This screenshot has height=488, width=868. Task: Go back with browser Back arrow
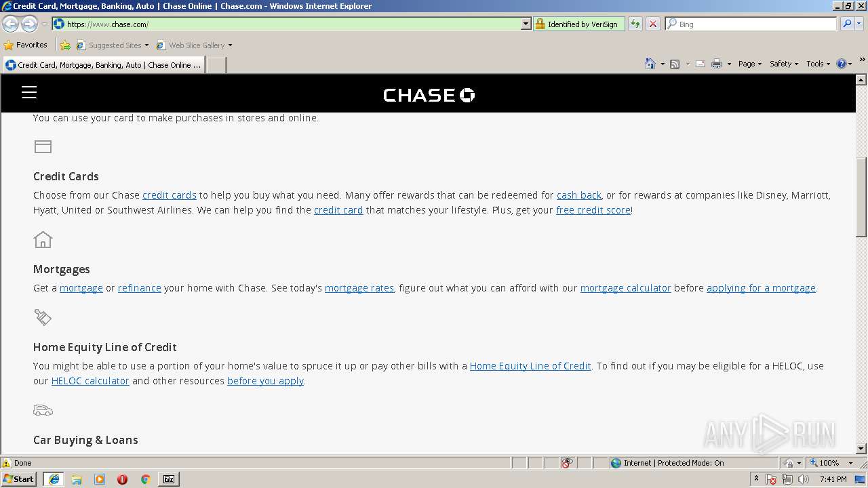tap(11, 24)
